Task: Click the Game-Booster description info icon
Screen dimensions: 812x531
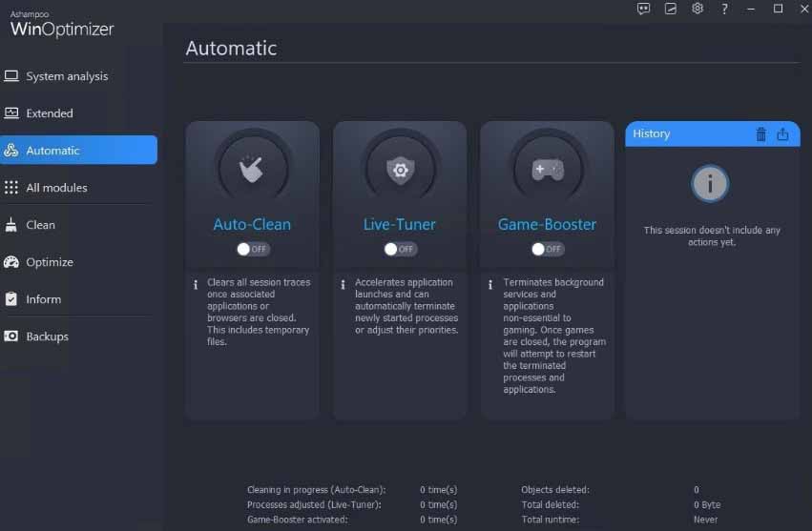Action: pyautogui.click(x=490, y=285)
